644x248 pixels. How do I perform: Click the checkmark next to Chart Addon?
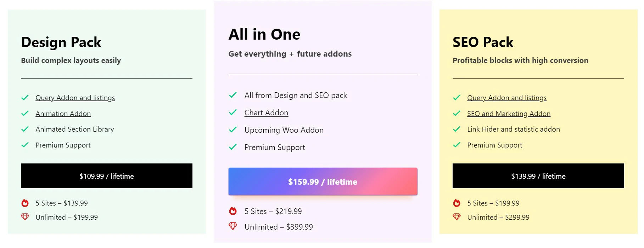click(x=233, y=112)
